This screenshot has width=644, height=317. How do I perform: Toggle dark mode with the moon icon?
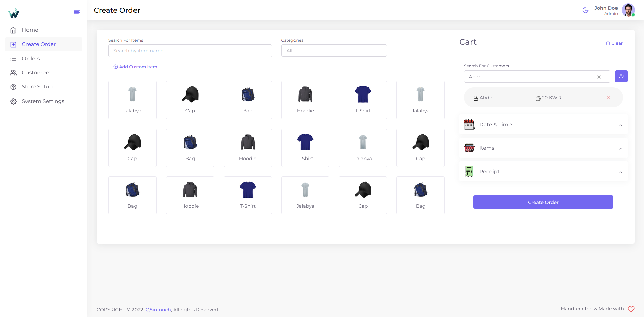pos(585,10)
